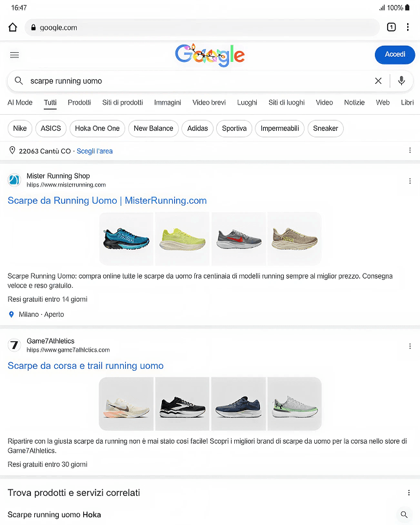This screenshot has width=420, height=525.
Task: Open related products section options menu
Action: tap(409, 493)
